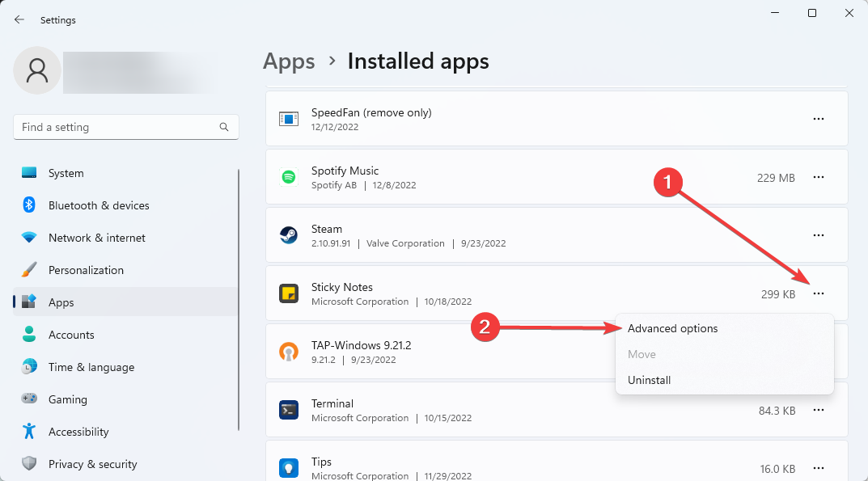Click the 84.3 KB size value
This screenshot has height=481, width=868.
tap(777, 411)
